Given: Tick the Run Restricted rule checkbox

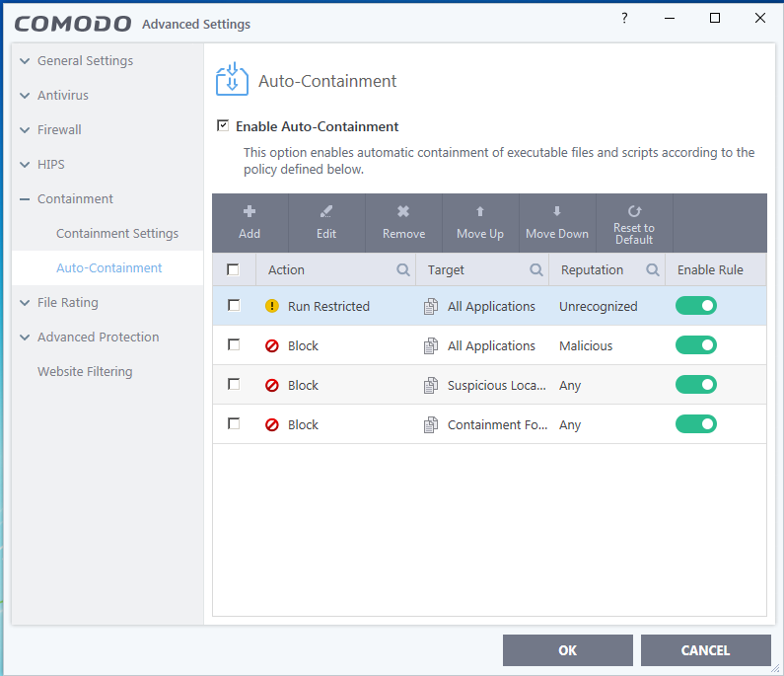Looking at the screenshot, I should (x=234, y=306).
